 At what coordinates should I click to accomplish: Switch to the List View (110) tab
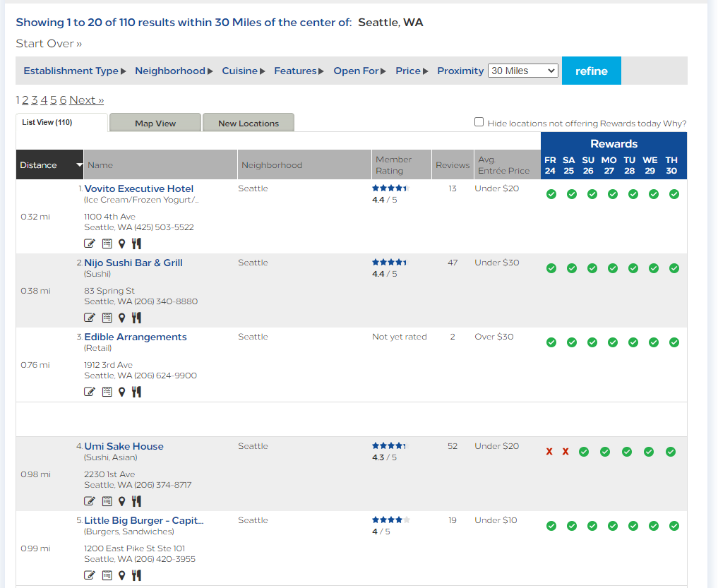(62, 123)
